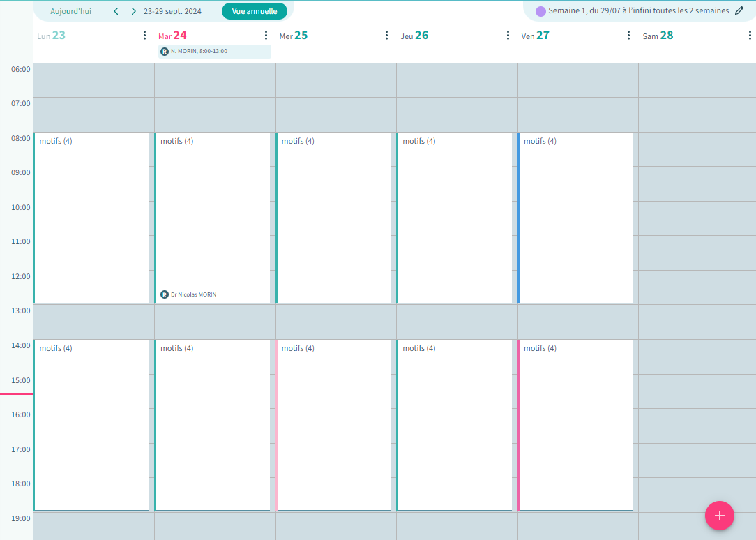This screenshot has width=756, height=540.
Task: Click the Aujourd'hui button
Action: coord(70,11)
